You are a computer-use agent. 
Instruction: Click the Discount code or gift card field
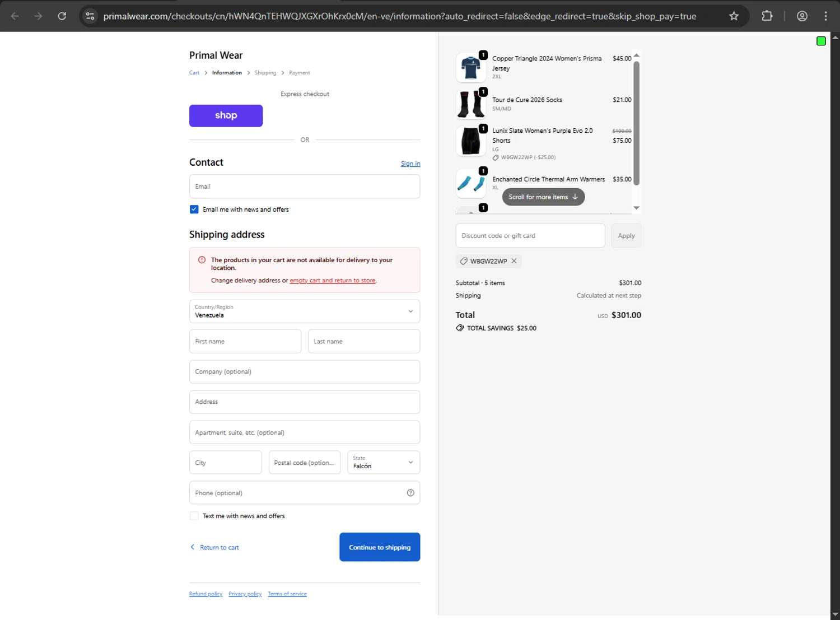coord(530,236)
